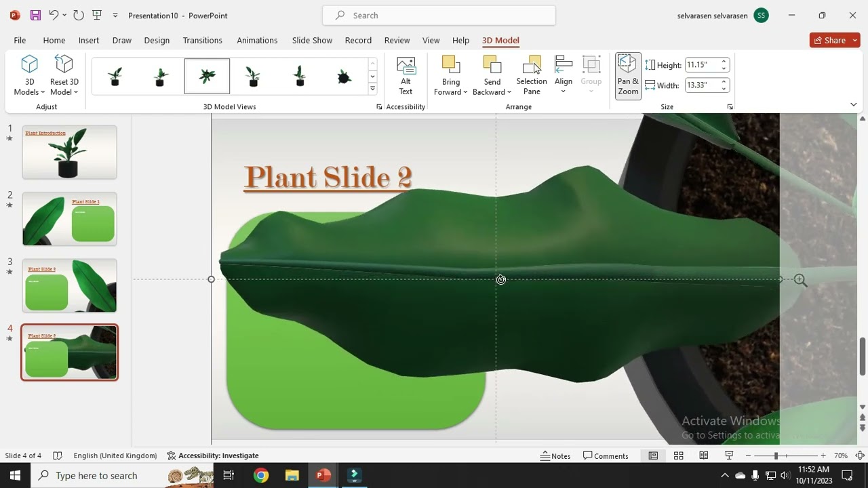
Task: Open the File menu
Action: point(20,40)
